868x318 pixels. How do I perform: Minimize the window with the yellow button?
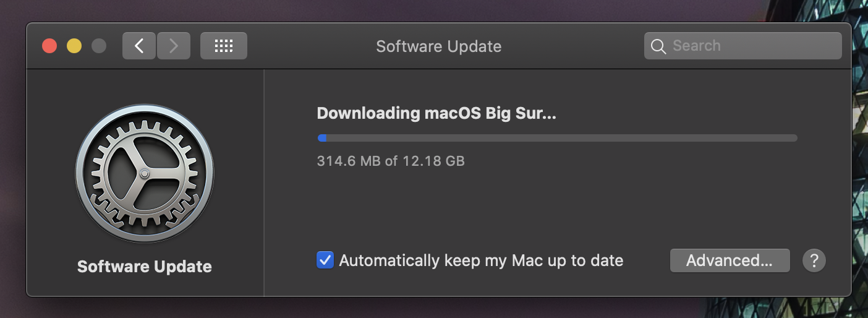(74, 46)
